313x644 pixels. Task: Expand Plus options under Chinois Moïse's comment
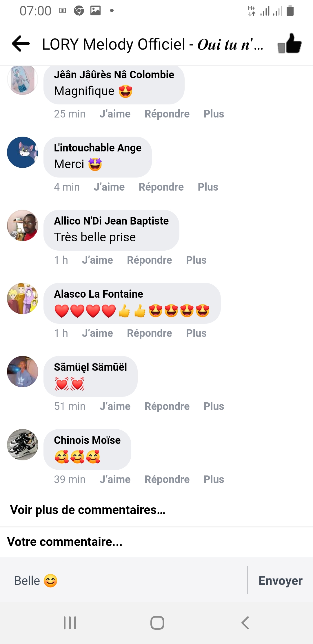[x=214, y=480]
